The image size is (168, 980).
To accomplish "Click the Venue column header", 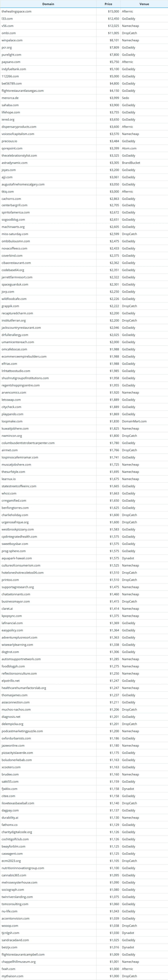I will (x=144, y=4).
